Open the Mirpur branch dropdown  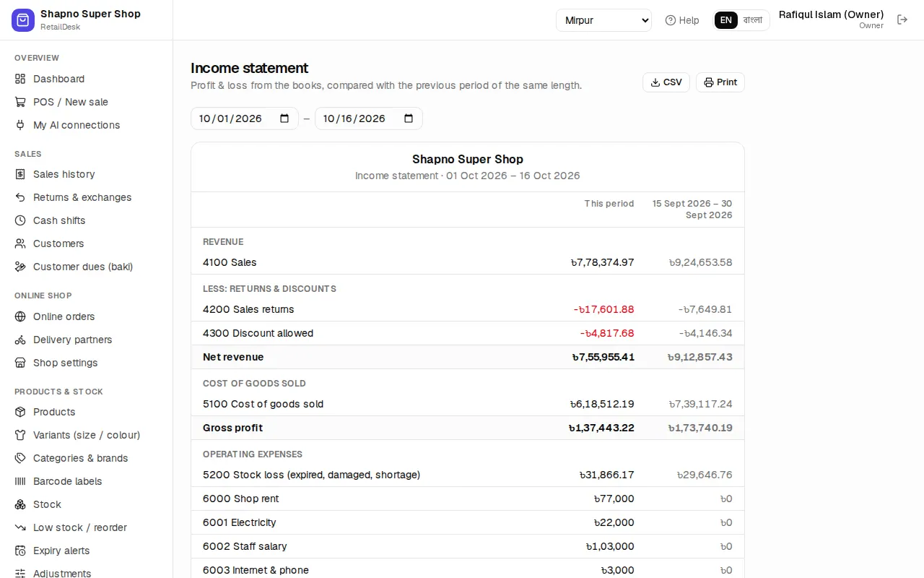pyautogui.click(x=603, y=20)
